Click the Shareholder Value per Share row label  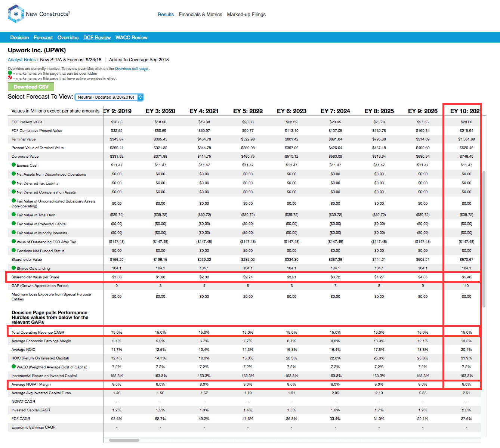click(x=35, y=277)
